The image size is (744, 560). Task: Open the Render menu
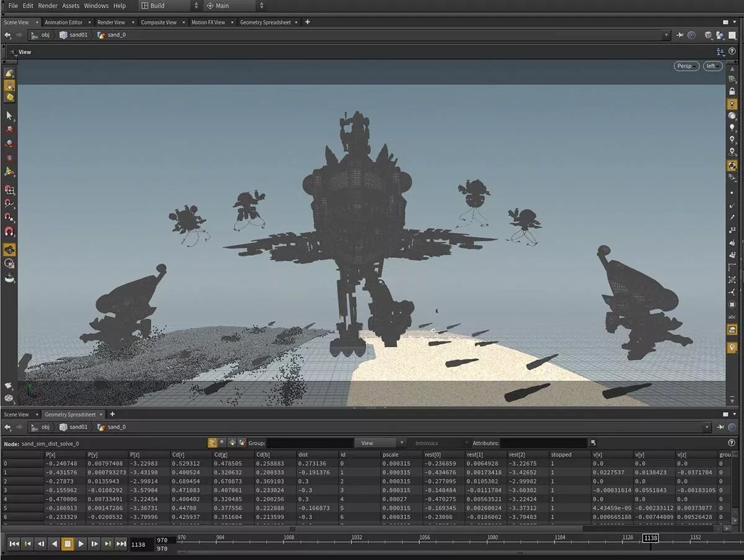pos(48,6)
